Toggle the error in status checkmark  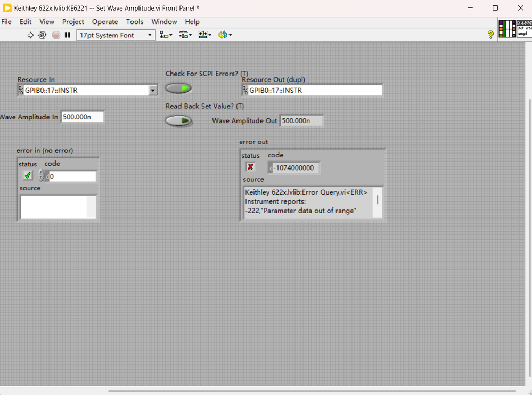pos(28,175)
